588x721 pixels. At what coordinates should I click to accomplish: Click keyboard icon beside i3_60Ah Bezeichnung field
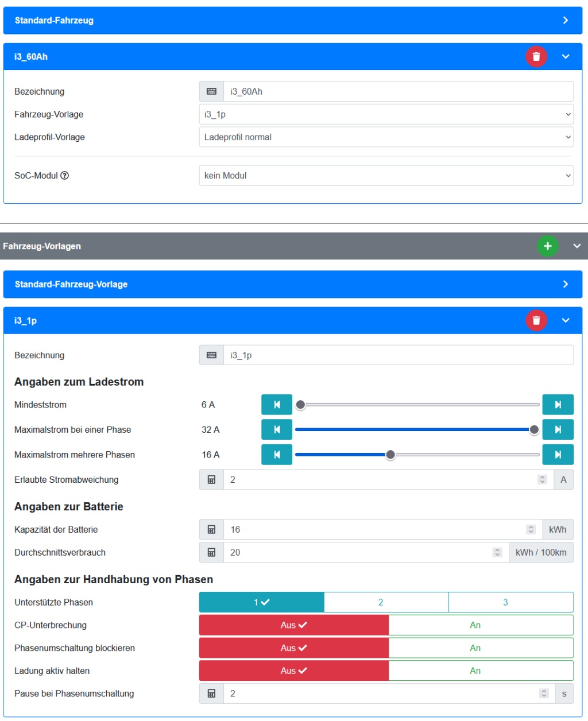pyautogui.click(x=211, y=91)
